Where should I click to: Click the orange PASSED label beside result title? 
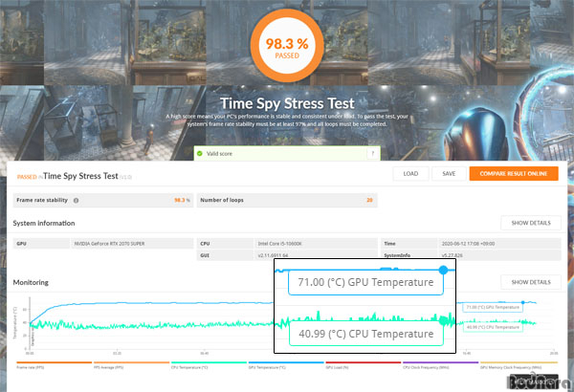(27, 177)
